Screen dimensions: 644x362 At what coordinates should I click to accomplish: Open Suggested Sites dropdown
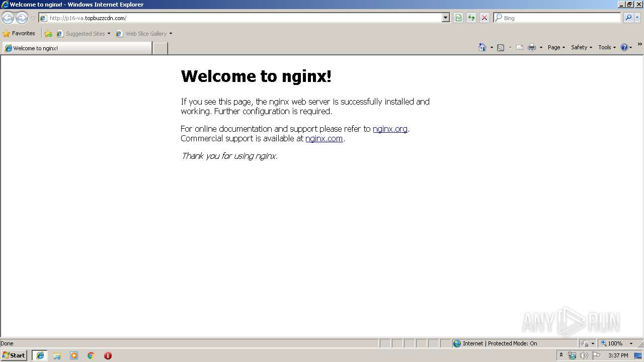(83, 34)
